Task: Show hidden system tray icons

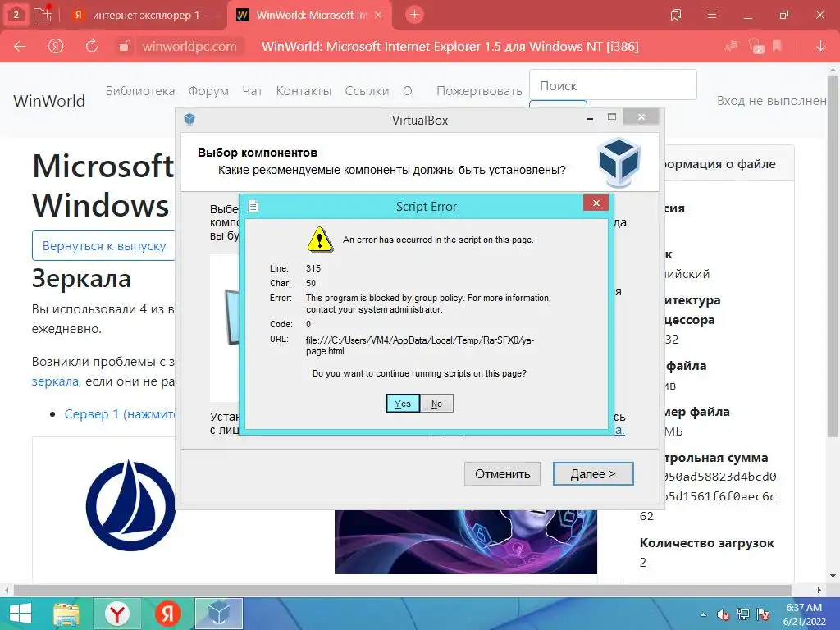Action: [703, 614]
